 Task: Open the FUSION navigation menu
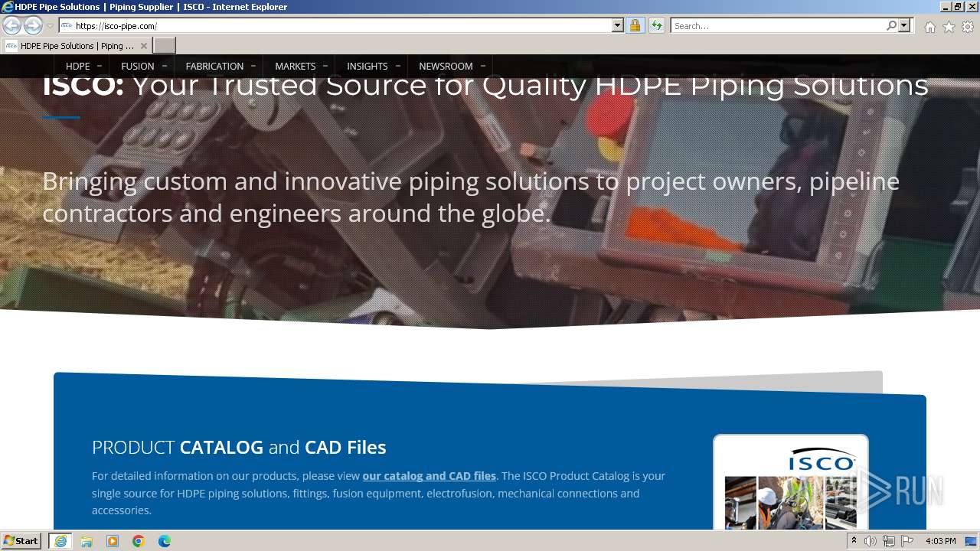[138, 66]
